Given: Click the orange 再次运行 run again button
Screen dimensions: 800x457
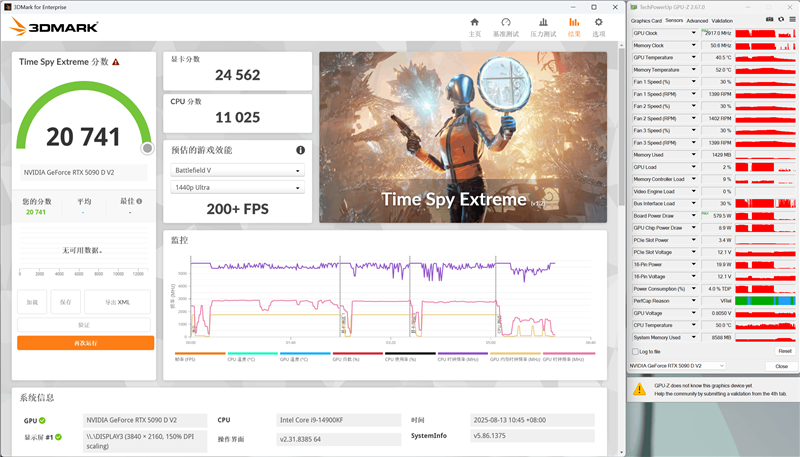Looking at the screenshot, I should coord(86,343).
